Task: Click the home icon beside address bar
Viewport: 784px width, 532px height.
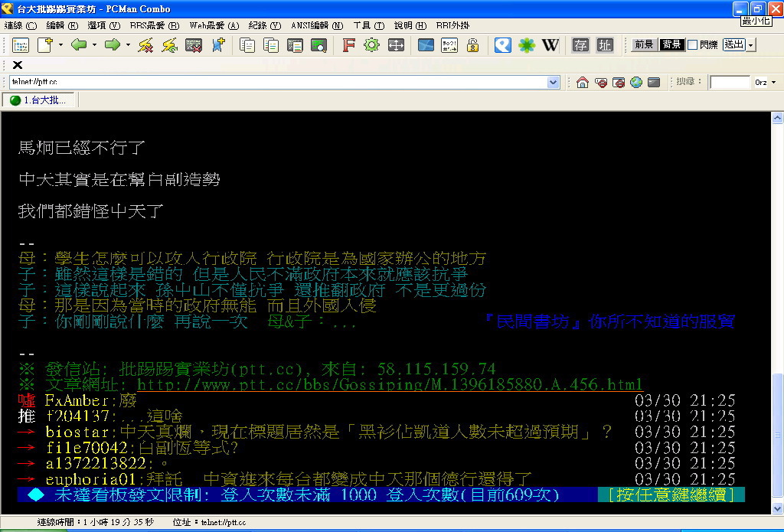Action: point(583,83)
